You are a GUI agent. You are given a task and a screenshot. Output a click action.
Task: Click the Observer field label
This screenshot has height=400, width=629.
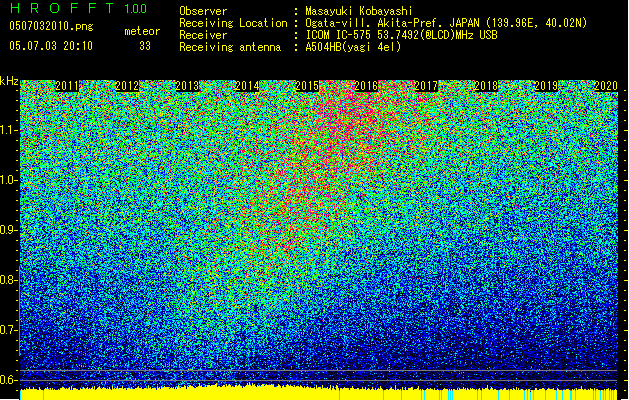(203, 11)
